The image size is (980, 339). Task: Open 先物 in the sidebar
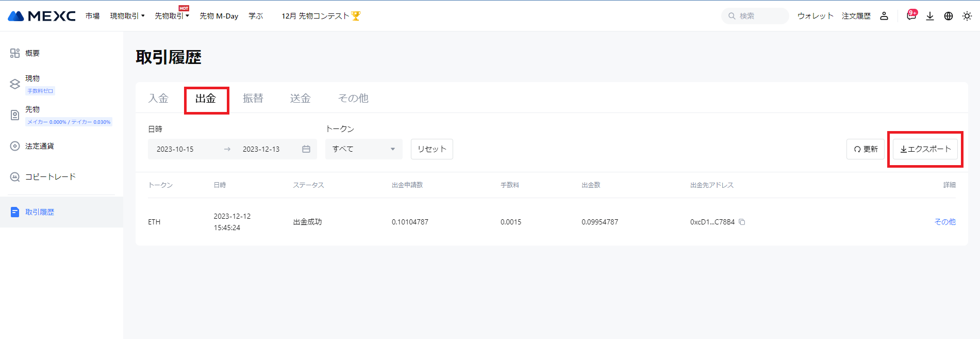coord(32,109)
